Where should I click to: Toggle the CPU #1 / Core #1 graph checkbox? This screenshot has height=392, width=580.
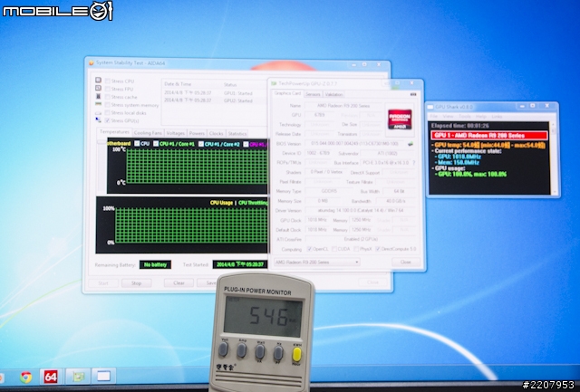(156, 143)
